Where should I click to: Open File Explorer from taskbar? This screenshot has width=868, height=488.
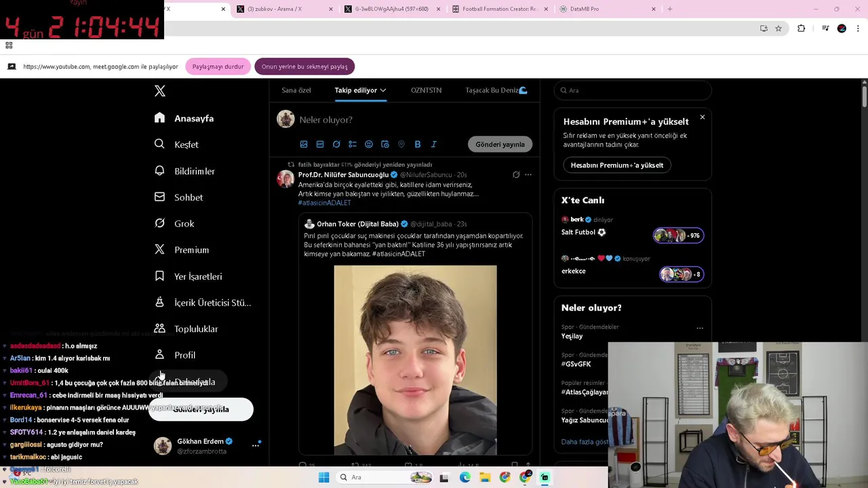click(485, 477)
